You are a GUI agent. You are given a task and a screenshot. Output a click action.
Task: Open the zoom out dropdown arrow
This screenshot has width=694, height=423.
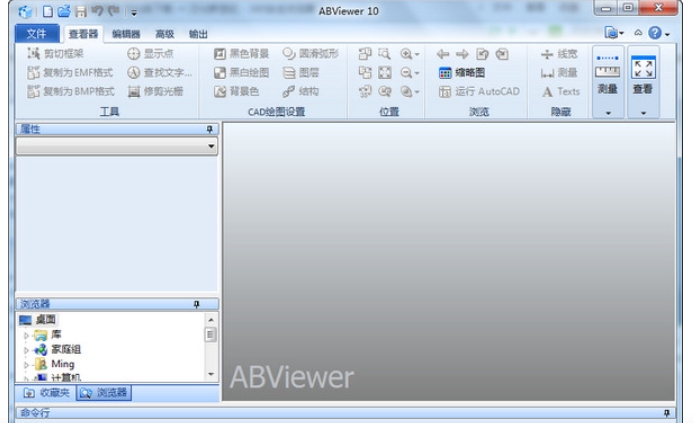point(417,73)
